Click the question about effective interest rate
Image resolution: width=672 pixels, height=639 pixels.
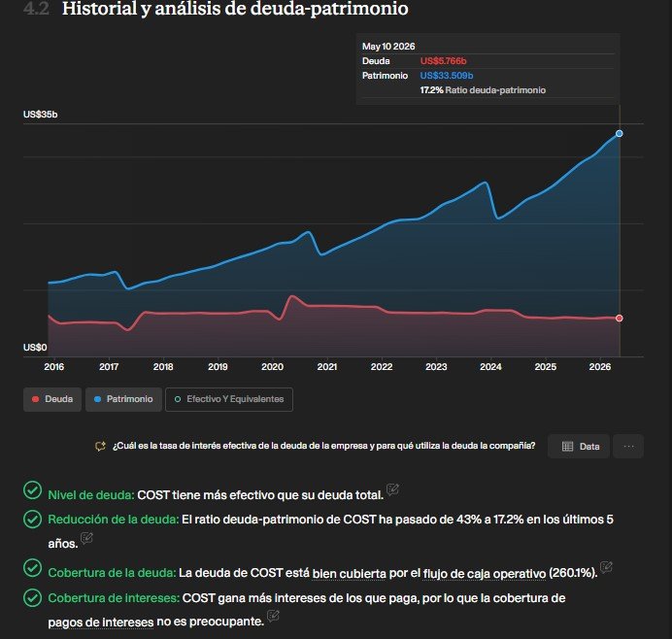[x=323, y=446]
